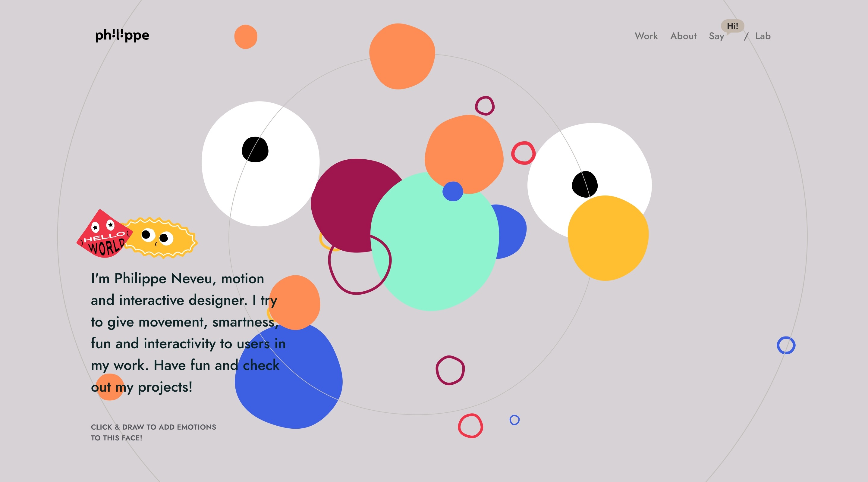Click the left white eye's black pupil
The height and width of the screenshot is (482, 868).
255,149
